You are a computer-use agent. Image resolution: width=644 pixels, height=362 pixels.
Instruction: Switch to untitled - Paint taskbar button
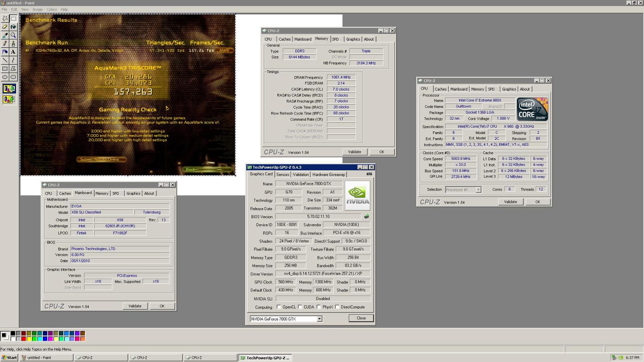point(47,358)
